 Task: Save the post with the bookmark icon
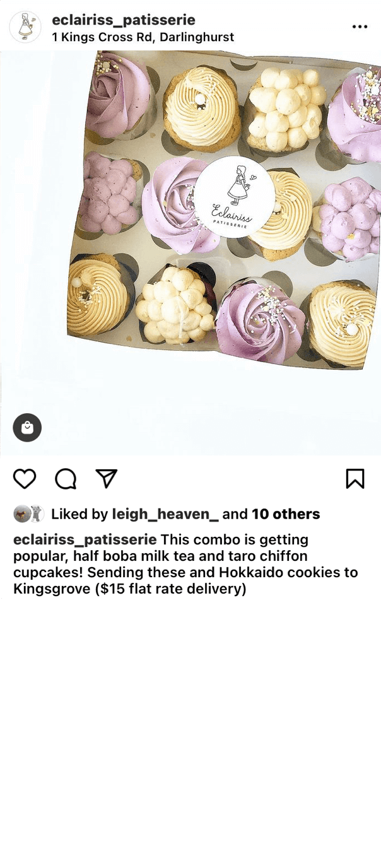tap(355, 479)
